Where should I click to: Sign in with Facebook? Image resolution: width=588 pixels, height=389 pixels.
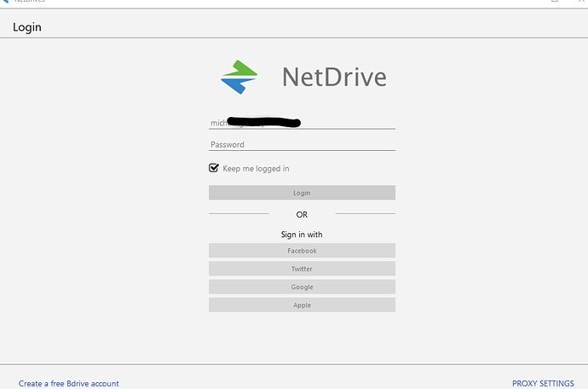(302, 251)
